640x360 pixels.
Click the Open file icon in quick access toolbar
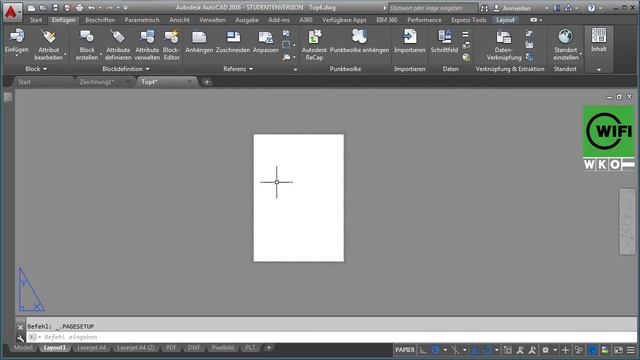click(43, 8)
